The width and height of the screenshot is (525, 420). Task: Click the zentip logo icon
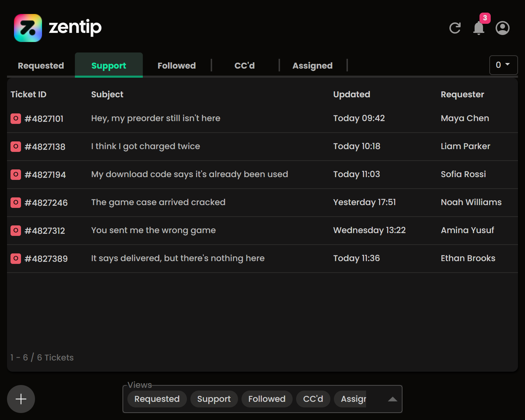tap(28, 28)
